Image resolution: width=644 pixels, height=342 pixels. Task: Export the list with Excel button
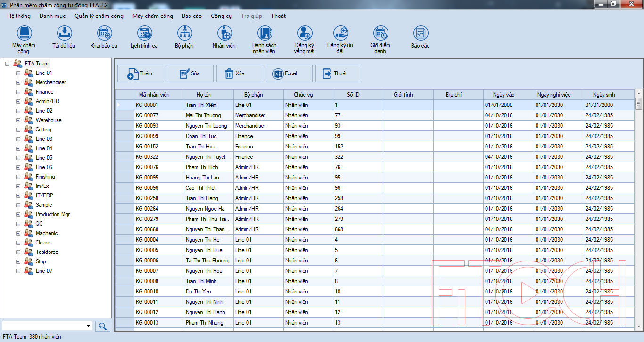click(x=289, y=73)
